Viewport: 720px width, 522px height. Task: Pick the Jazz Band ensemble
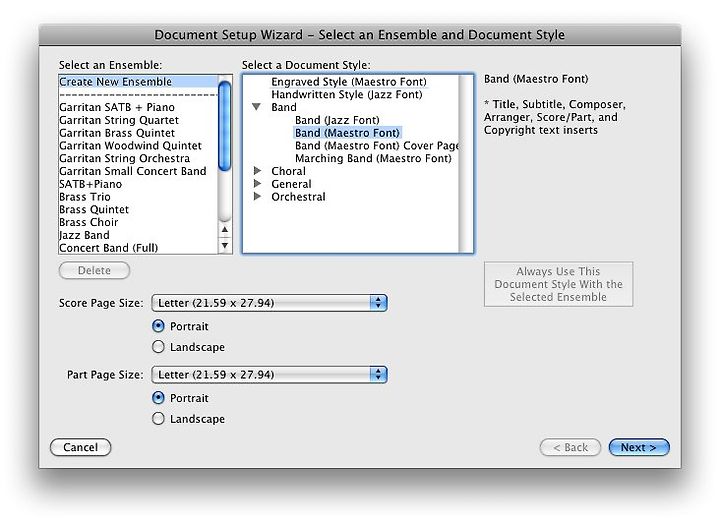pyautogui.click(x=138, y=235)
